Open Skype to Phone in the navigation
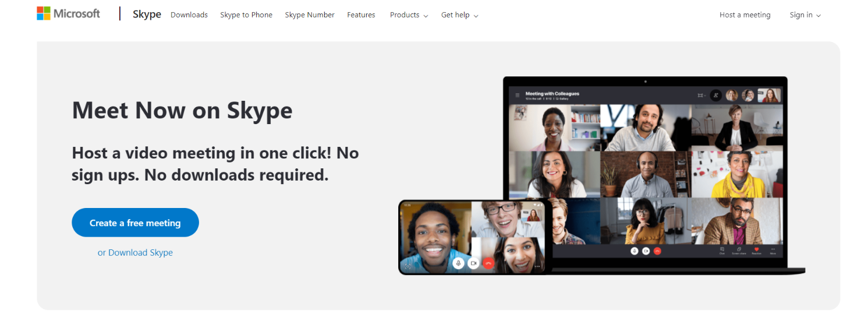This screenshot has height=335, width=868. [246, 15]
